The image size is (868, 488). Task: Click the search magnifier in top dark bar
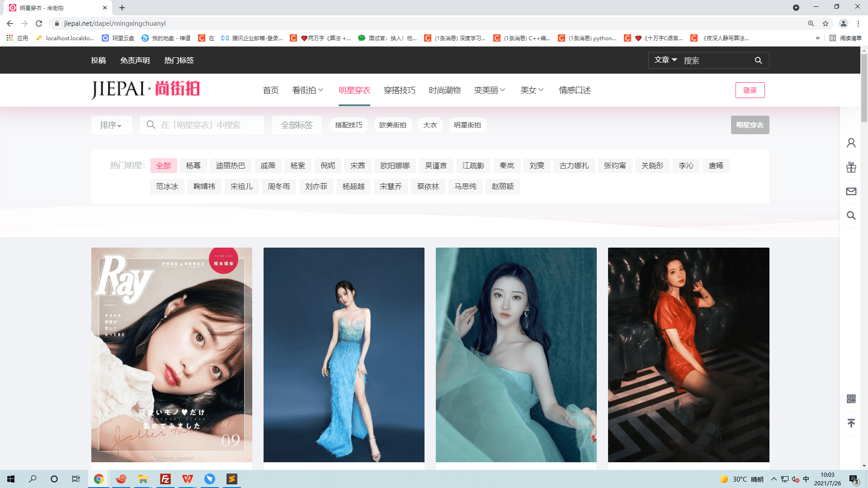[758, 60]
